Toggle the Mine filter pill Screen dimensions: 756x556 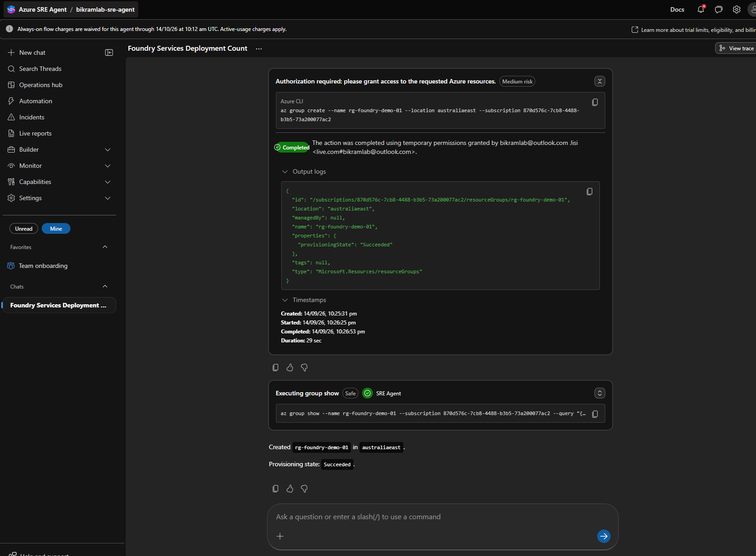click(x=56, y=228)
